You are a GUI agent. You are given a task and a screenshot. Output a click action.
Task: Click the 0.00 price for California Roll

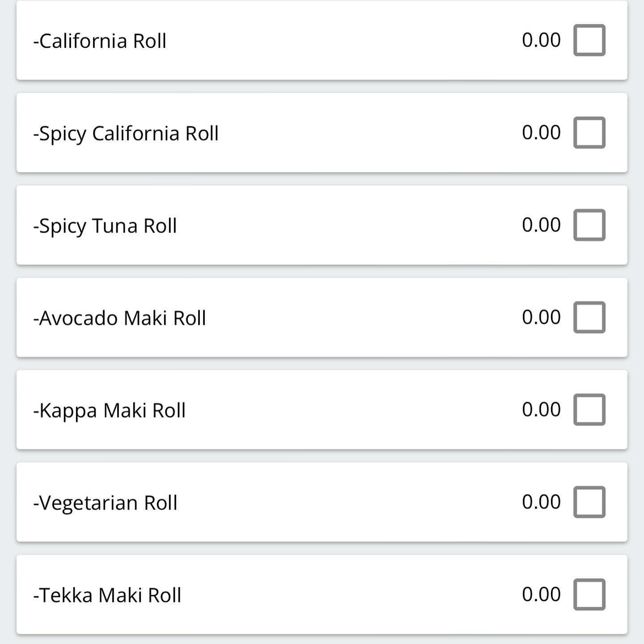point(541,40)
